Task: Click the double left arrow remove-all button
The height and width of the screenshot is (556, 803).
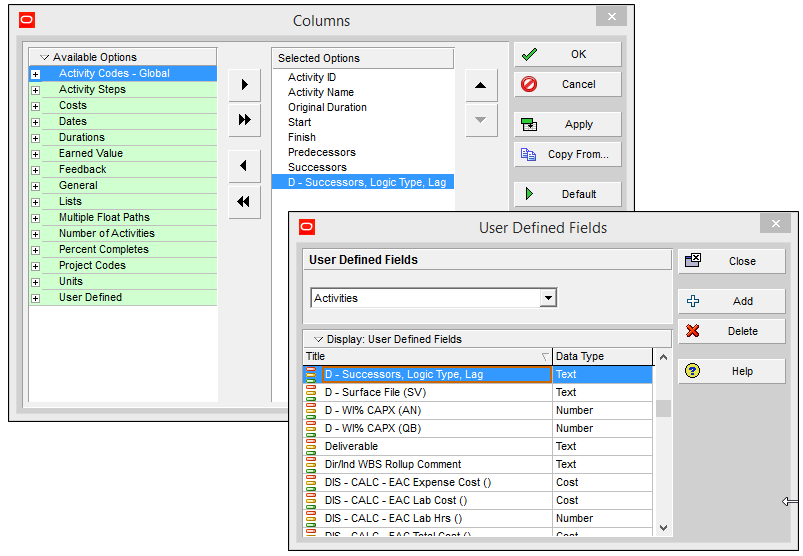Action: [244, 201]
